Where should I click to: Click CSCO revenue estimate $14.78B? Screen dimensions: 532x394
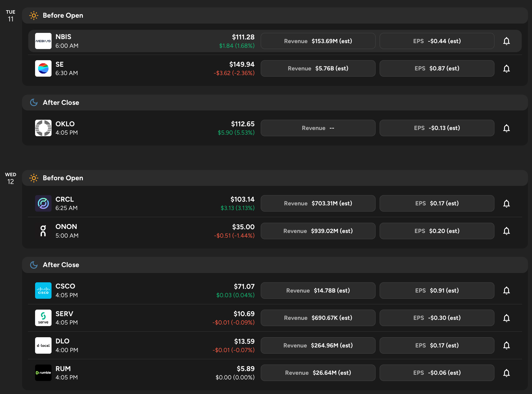pos(318,290)
